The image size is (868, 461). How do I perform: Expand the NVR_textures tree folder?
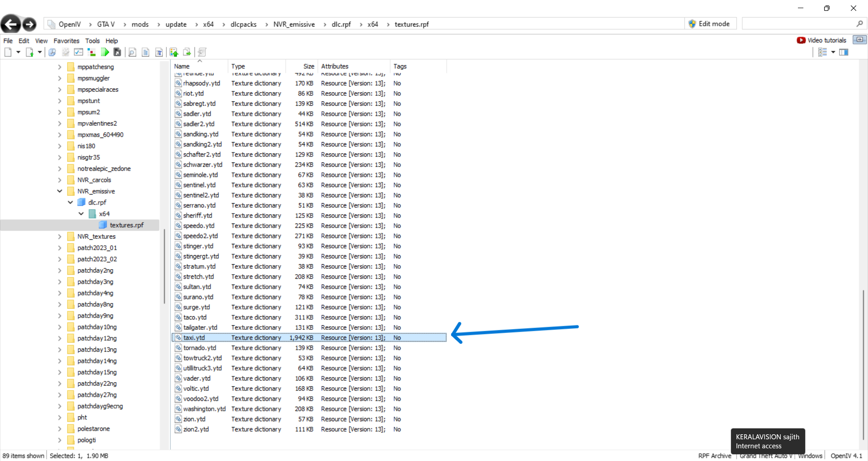pos(59,236)
